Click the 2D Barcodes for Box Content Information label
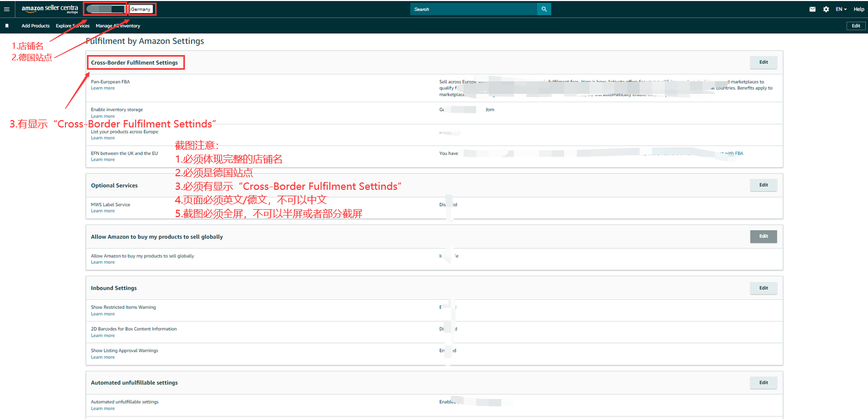Image resolution: width=868 pixels, height=419 pixels. tap(134, 329)
